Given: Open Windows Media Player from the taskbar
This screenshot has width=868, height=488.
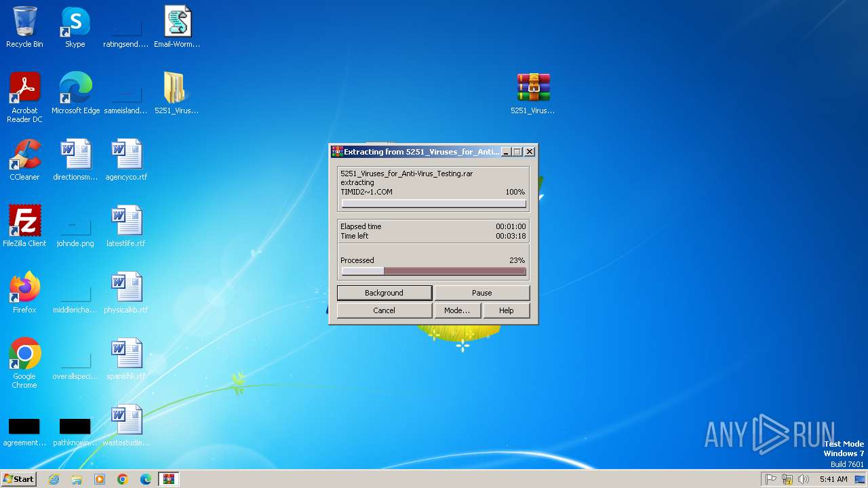Looking at the screenshot, I should pyautogui.click(x=100, y=479).
